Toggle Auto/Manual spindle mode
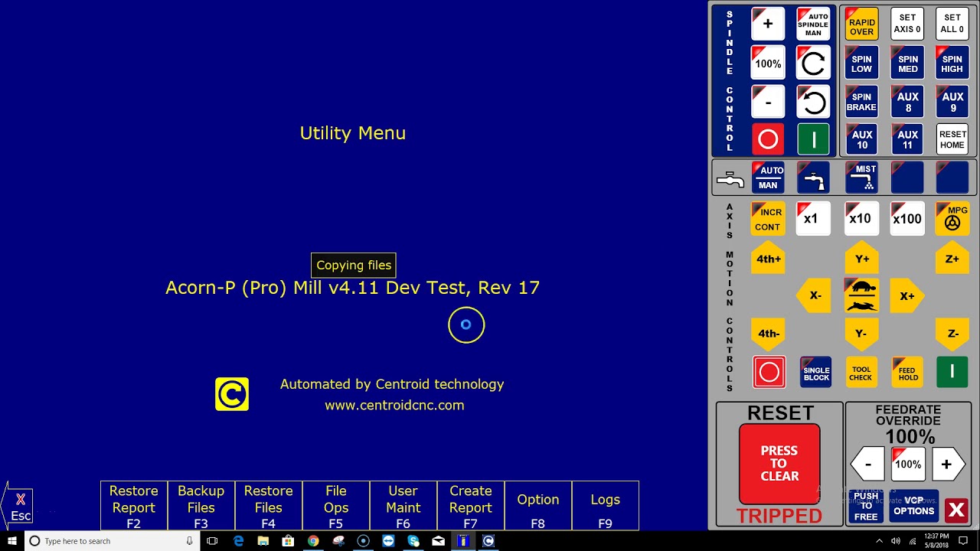 [x=813, y=24]
